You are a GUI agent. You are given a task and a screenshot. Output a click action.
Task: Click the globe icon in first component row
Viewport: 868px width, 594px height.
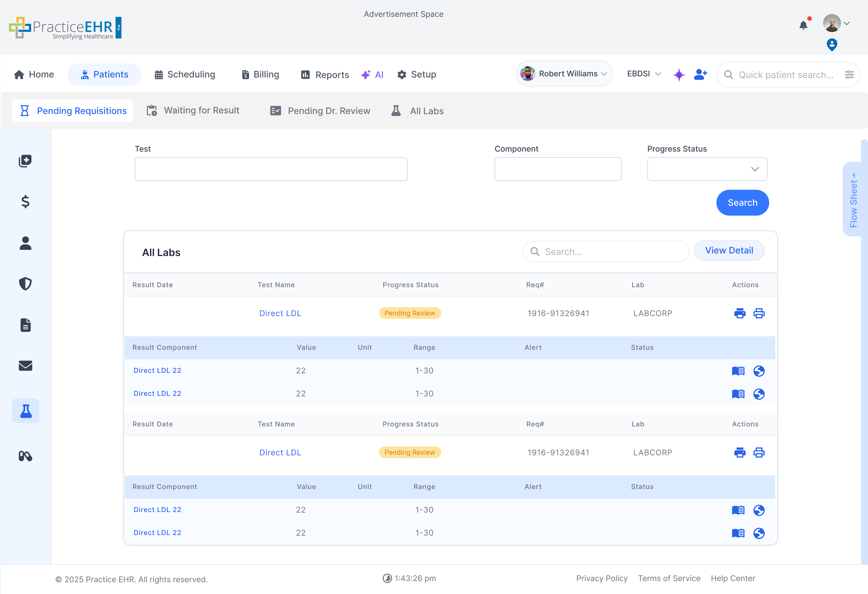click(x=759, y=371)
